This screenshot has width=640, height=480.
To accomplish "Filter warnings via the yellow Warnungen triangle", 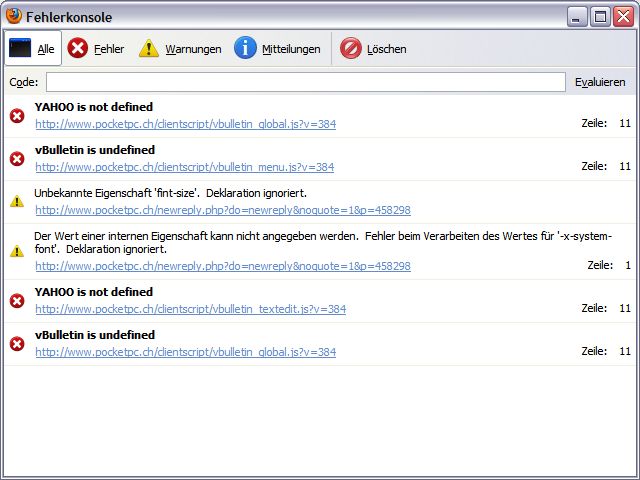I will (x=149, y=48).
